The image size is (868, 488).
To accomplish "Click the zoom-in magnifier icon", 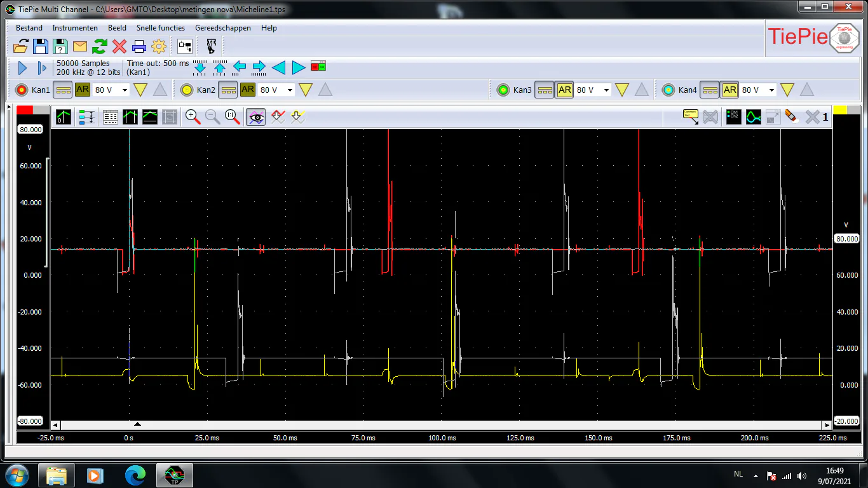I will click(193, 116).
